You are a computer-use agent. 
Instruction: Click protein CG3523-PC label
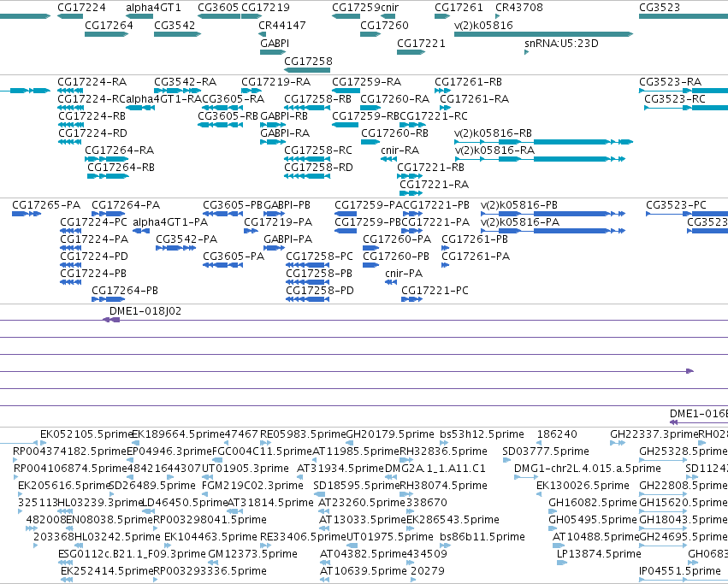point(676,204)
